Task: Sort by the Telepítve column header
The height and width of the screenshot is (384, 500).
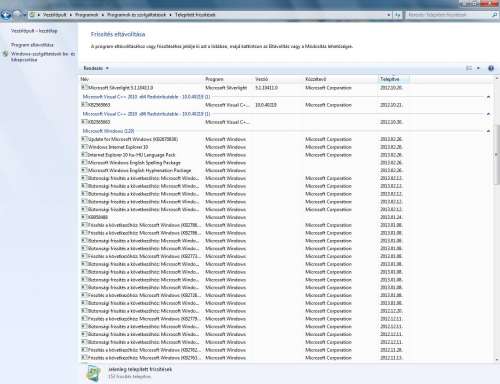Action: pyautogui.click(x=394, y=79)
